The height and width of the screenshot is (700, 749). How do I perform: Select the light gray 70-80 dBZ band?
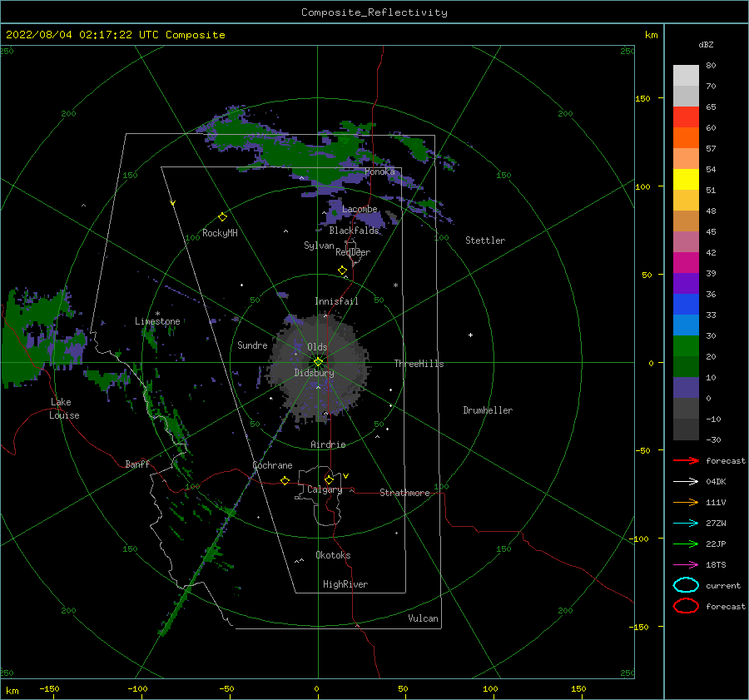pos(686,75)
